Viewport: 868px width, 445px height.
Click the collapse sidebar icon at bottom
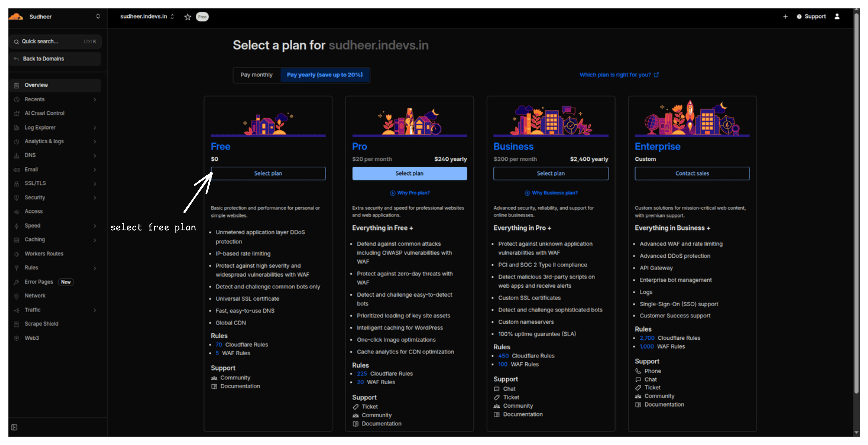click(x=14, y=427)
